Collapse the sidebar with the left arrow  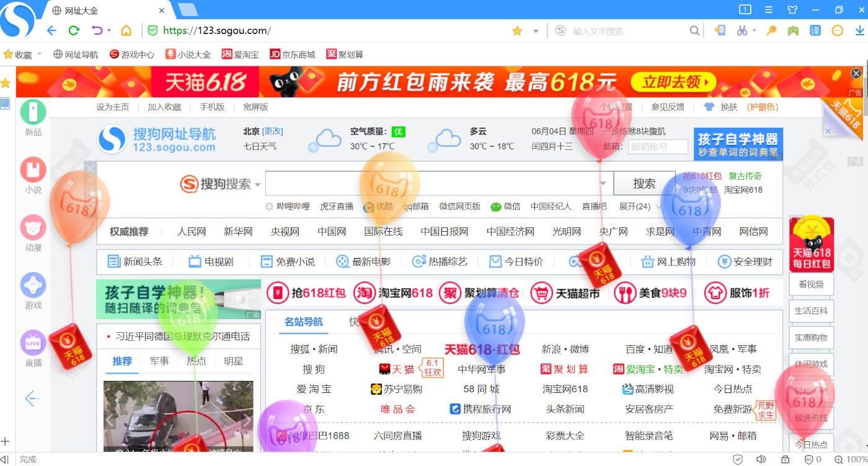click(32, 398)
